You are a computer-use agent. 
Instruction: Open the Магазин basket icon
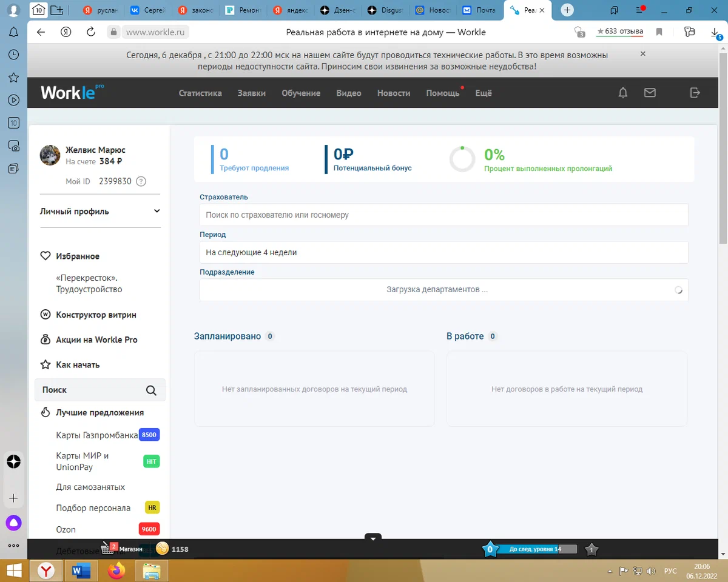109,549
